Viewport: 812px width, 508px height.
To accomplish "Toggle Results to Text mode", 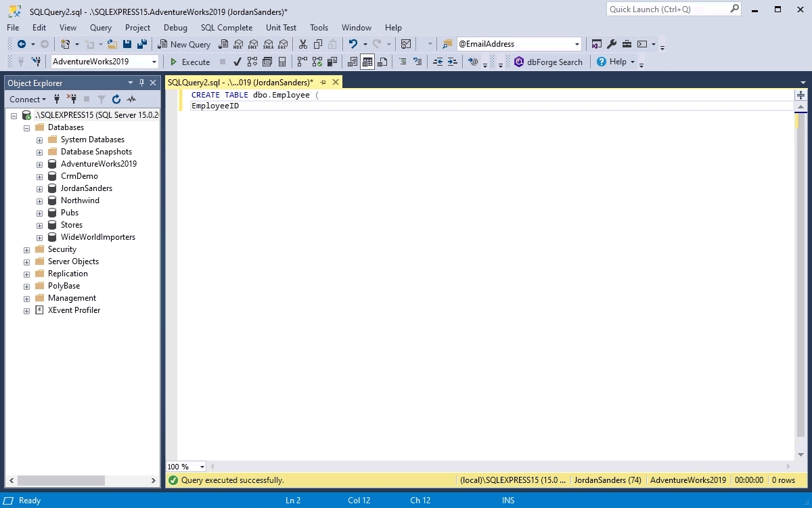I will point(353,62).
